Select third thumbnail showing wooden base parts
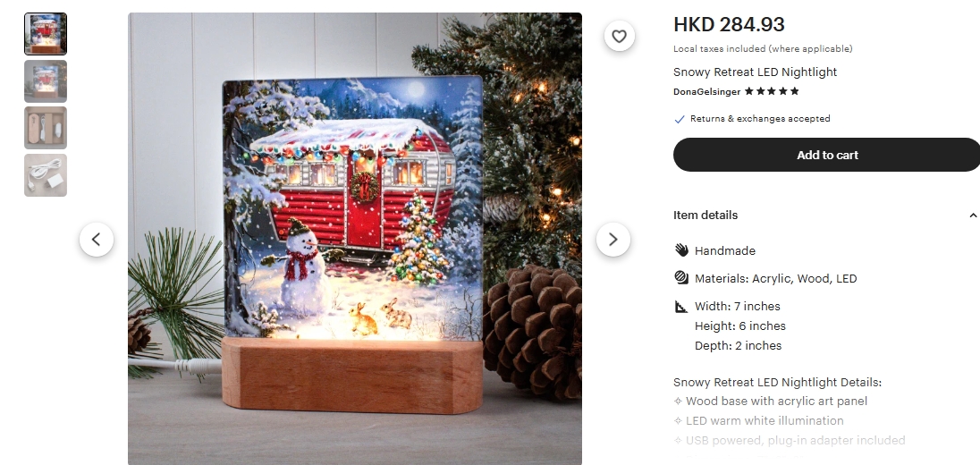 [x=46, y=128]
